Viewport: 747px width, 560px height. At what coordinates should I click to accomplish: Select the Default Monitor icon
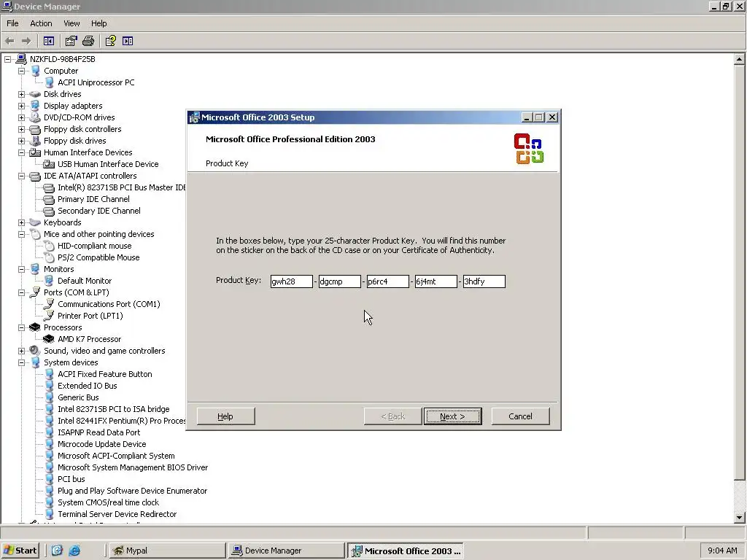coord(49,281)
